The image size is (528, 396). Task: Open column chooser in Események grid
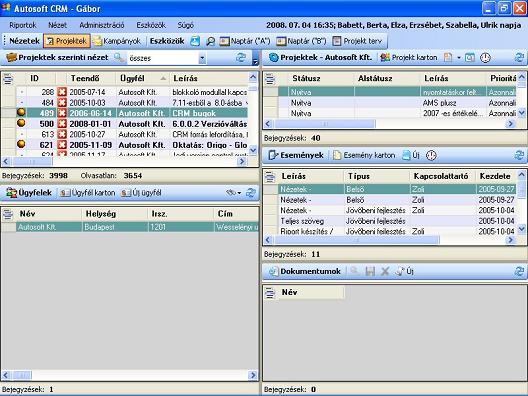coord(270,176)
